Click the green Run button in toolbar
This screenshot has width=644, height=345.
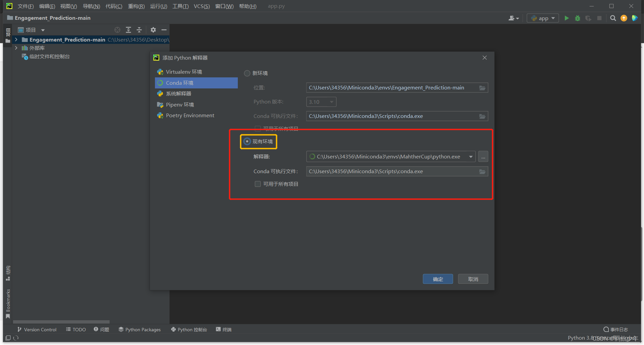point(567,18)
